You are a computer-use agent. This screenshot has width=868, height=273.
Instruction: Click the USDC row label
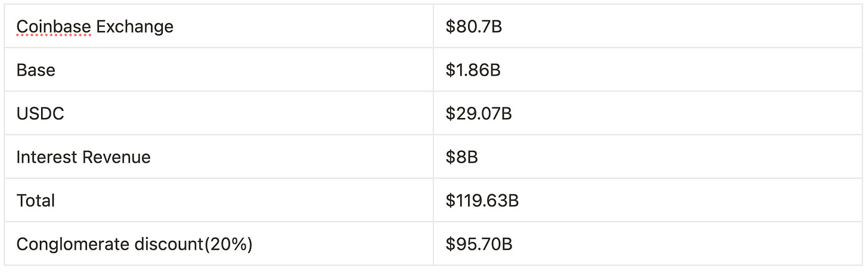[40, 113]
